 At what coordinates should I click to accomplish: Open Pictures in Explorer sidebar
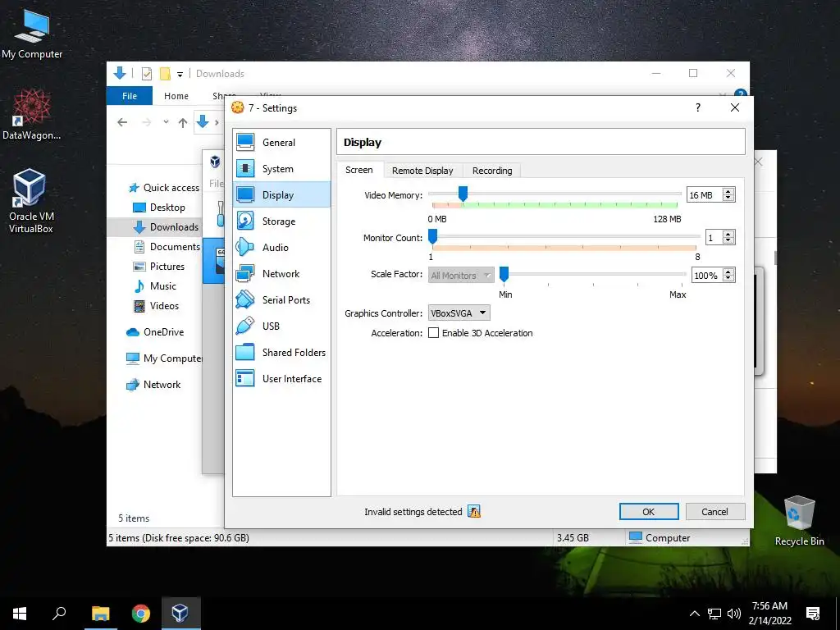pyautogui.click(x=159, y=267)
